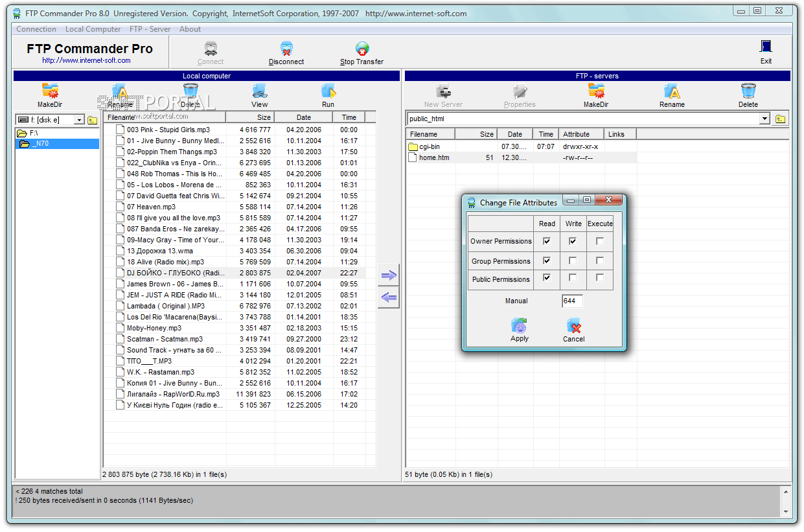The height and width of the screenshot is (532, 804).
Task: Click the right arrow to upload files
Action: click(x=389, y=275)
